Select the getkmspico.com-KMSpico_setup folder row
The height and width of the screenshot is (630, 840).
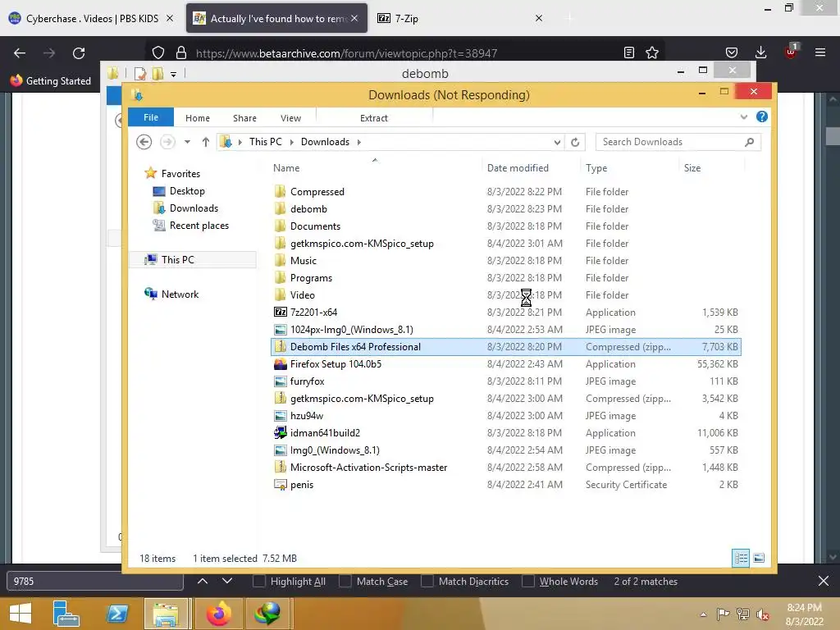pyautogui.click(x=505, y=243)
